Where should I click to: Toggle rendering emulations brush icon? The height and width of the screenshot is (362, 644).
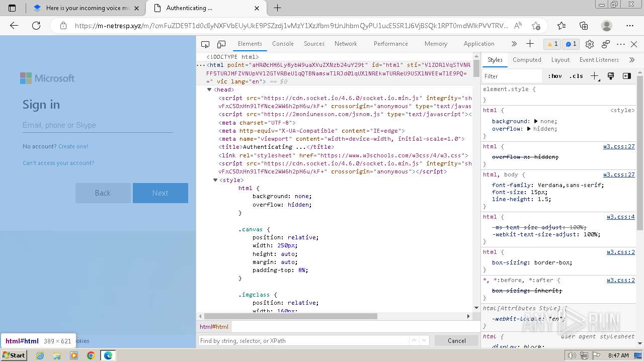(611, 76)
